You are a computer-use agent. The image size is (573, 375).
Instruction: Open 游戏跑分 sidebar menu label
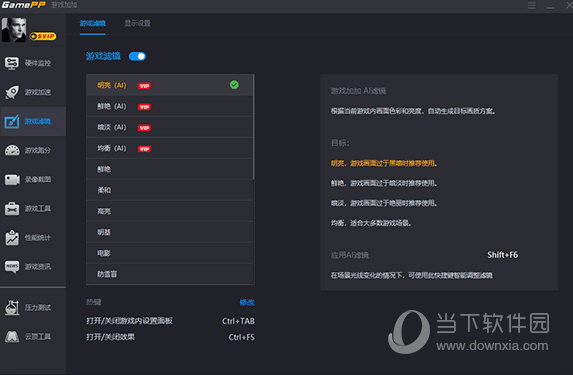(x=38, y=150)
